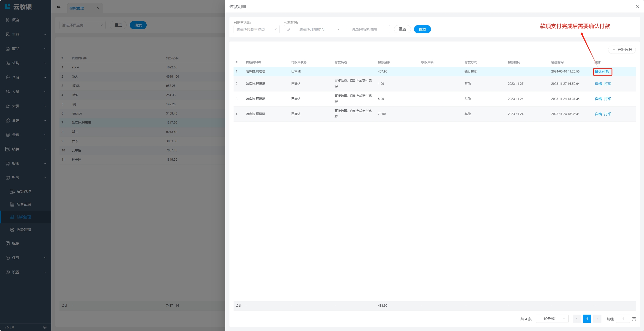Click the blue 搜索 button in payment details

tap(422, 29)
